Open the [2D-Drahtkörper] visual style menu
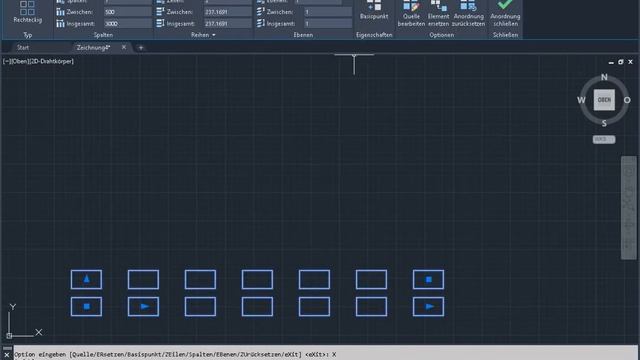Viewport: 640px width, 360px height. point(52,61)
